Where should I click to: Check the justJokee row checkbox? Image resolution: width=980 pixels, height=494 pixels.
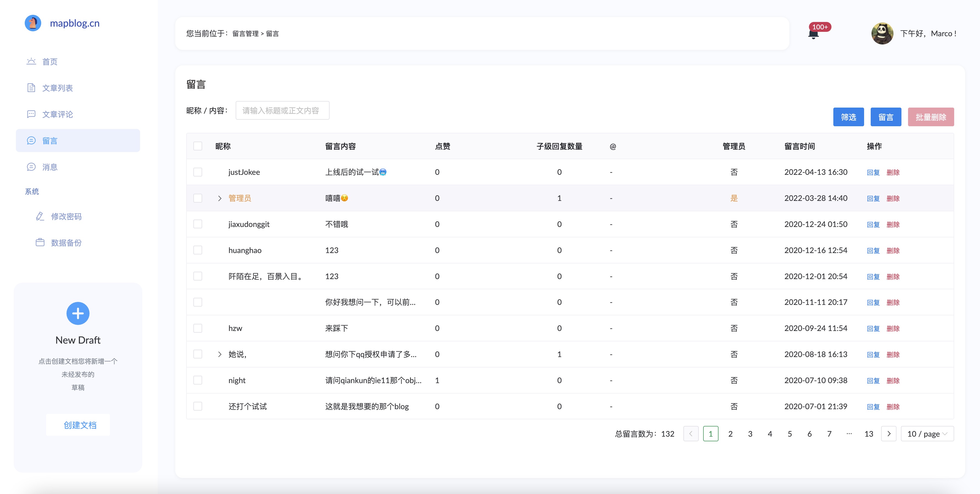click(x=198, y=172)
